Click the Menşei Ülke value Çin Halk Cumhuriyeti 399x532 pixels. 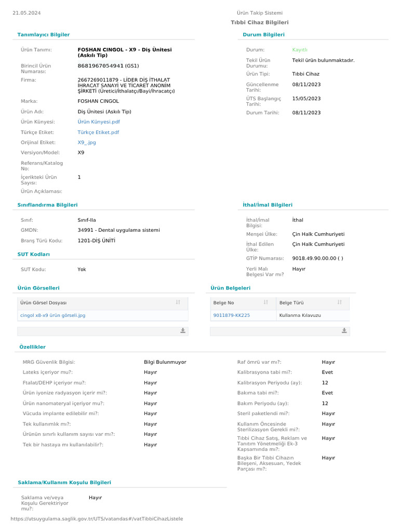pyautogui.click(x=318, y=234)
